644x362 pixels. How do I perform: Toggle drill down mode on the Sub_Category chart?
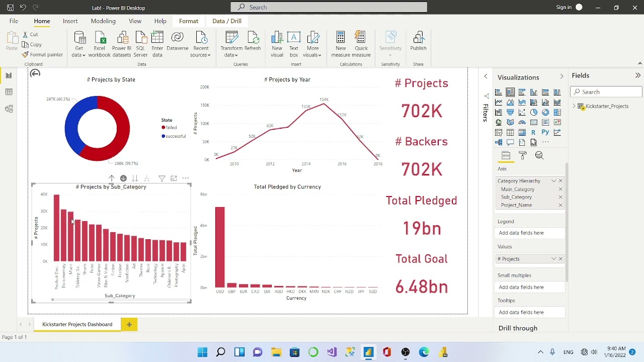123,178
